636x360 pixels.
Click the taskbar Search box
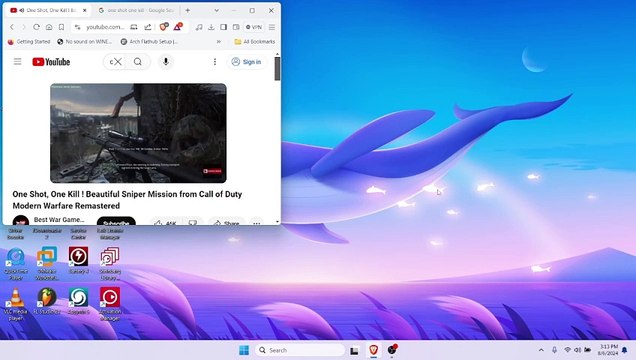tap(300, 350)
